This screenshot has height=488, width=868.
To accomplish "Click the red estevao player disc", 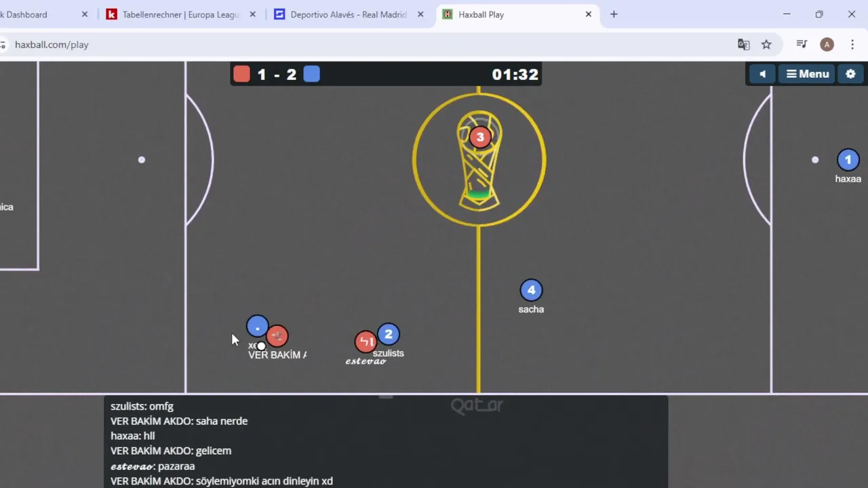I will [x=366, y=342].
